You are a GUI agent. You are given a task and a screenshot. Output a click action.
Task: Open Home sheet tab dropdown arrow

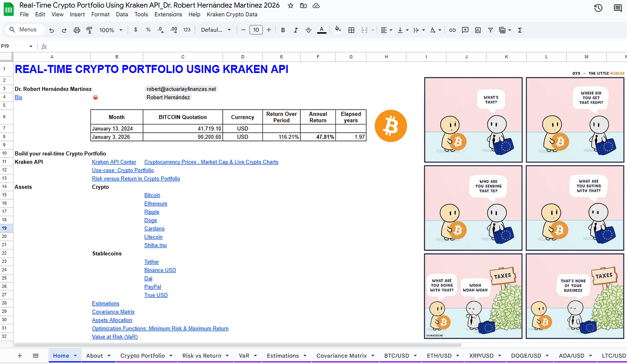[75, 355]
